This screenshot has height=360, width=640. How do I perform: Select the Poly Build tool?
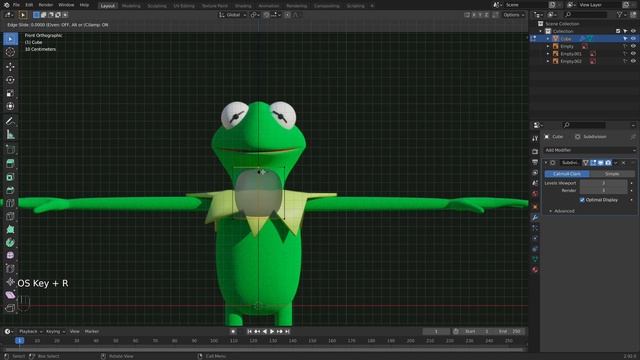point(10,230)
